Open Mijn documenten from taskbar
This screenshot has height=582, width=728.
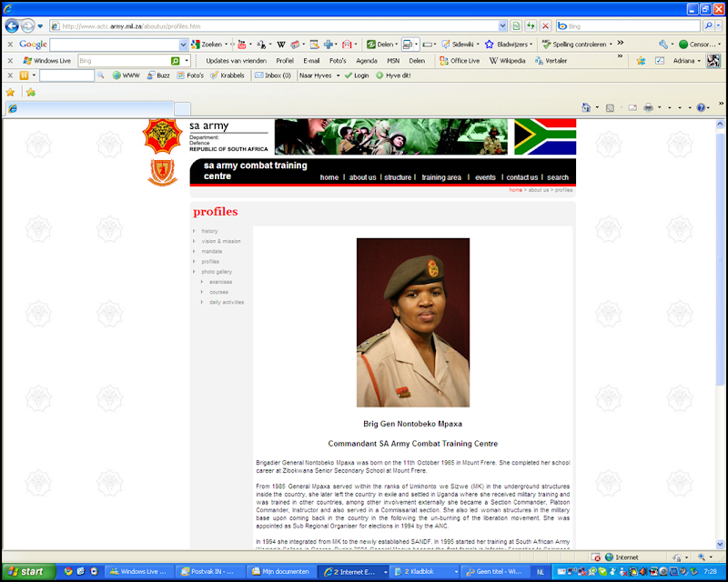[281, 572]
